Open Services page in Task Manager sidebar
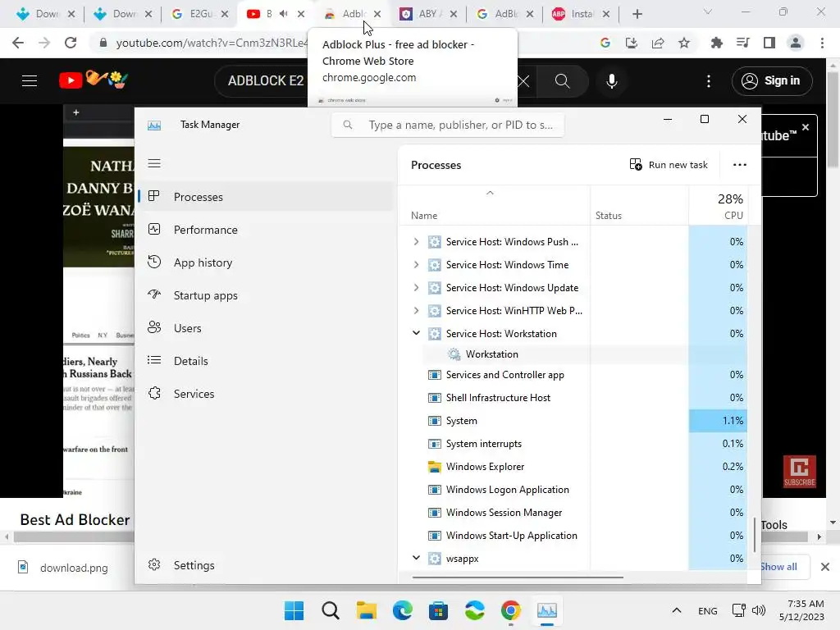This screenshot has height=630, width=840. pyautogui.click(x=266, y=394)
